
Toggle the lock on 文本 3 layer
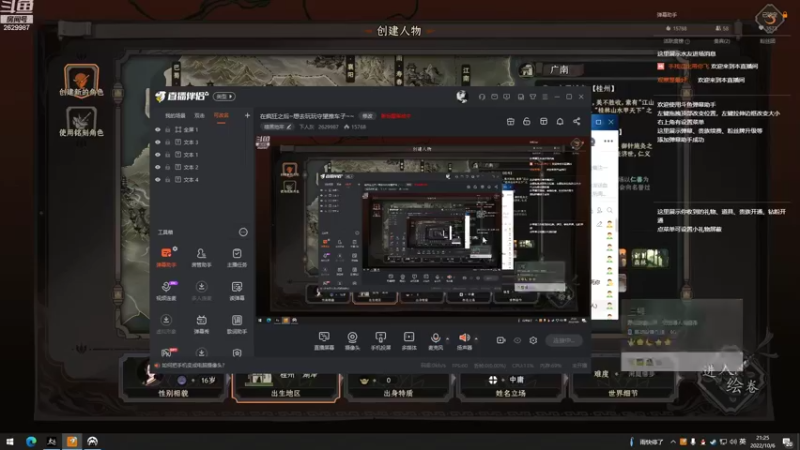point(167,142)
